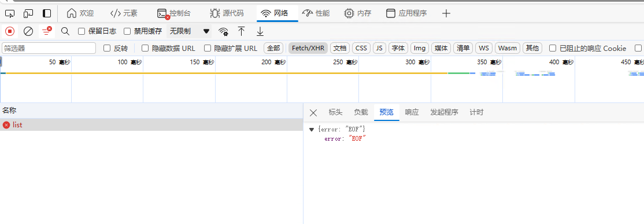
Task: Toggle the red filter funnel icon
Action: click(47, 31)
